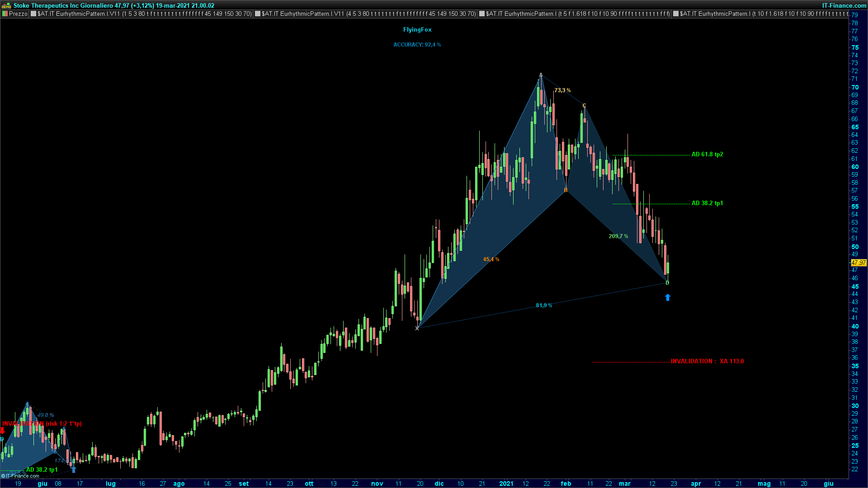Viewport: 868px width, 488px height.
Task: Click the yellow 47,97 current price tag
Action: [859, 263]
